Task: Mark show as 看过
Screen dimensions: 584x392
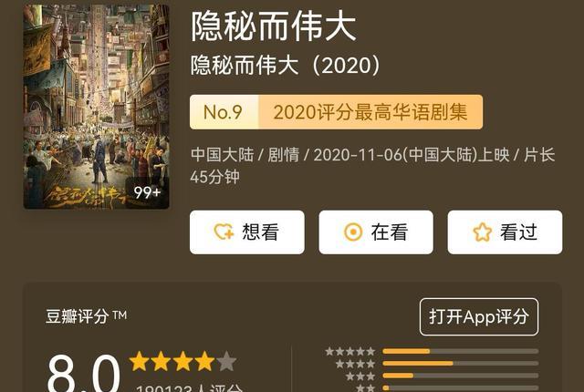Action: [505, 232]
